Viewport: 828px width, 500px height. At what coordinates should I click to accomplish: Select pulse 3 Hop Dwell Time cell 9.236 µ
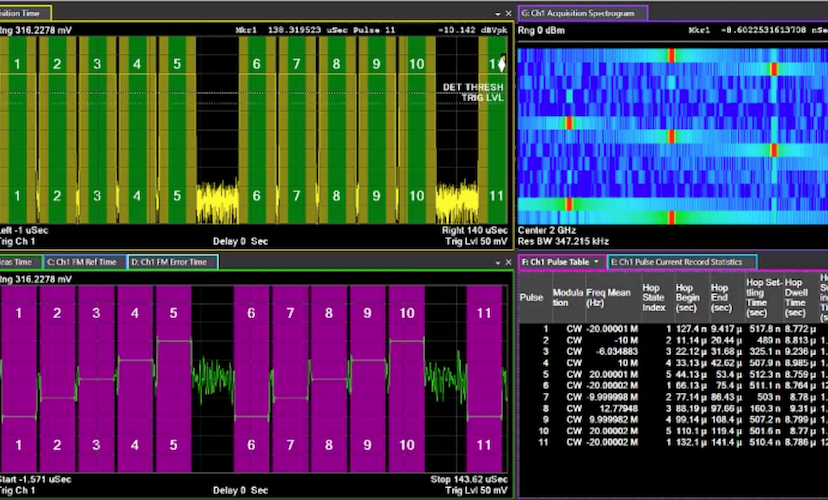[x=800, y=352]
